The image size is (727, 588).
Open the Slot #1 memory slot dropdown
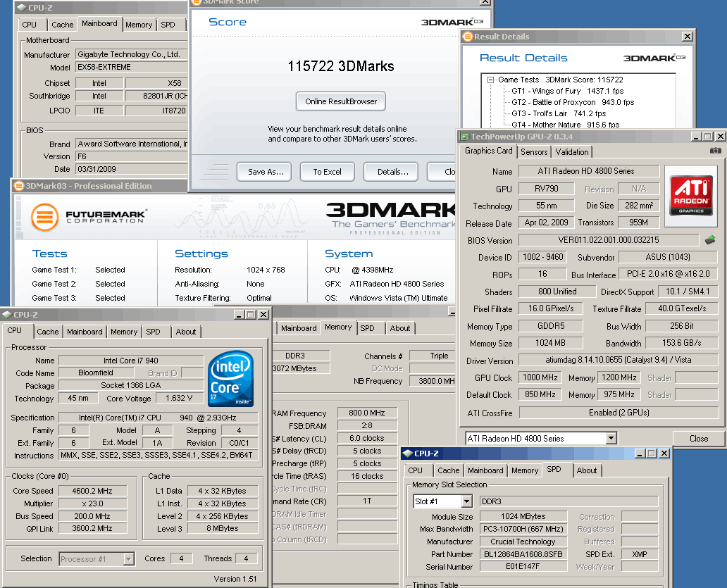point(466,501)
